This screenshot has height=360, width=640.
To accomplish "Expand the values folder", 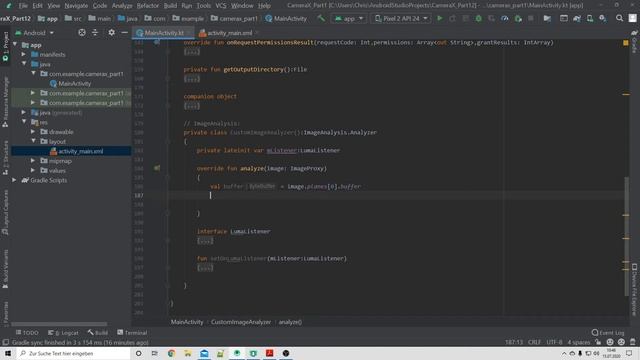I will [33, 171].
